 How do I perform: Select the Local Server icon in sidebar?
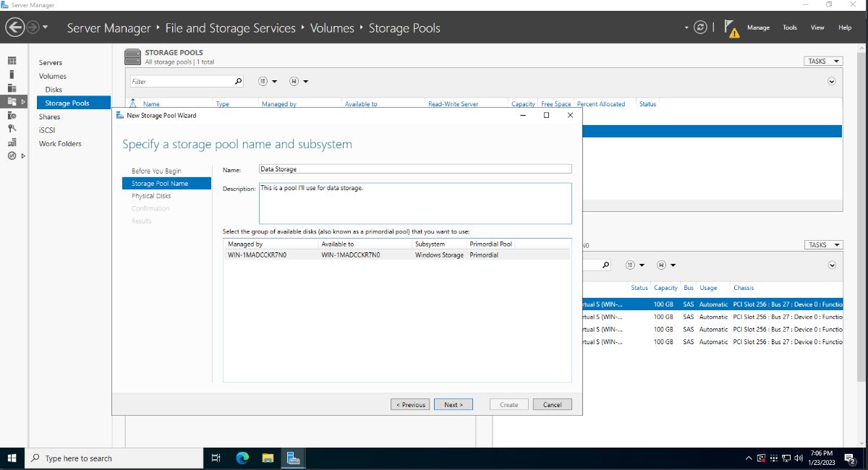(x=12, y=74)
